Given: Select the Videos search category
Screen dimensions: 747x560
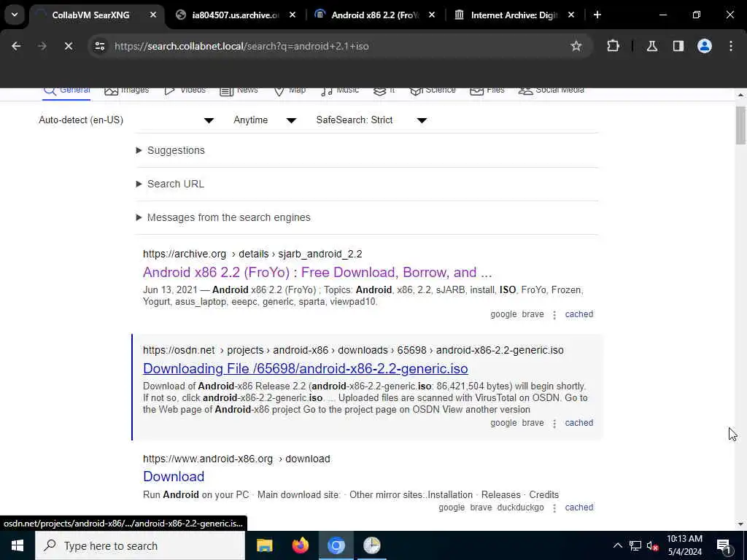Looking at the screenshot, I should pos(185,90).
